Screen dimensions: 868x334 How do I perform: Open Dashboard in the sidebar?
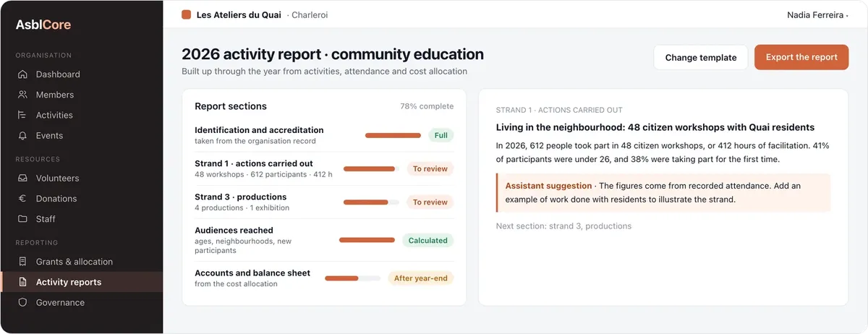point(82,74)
